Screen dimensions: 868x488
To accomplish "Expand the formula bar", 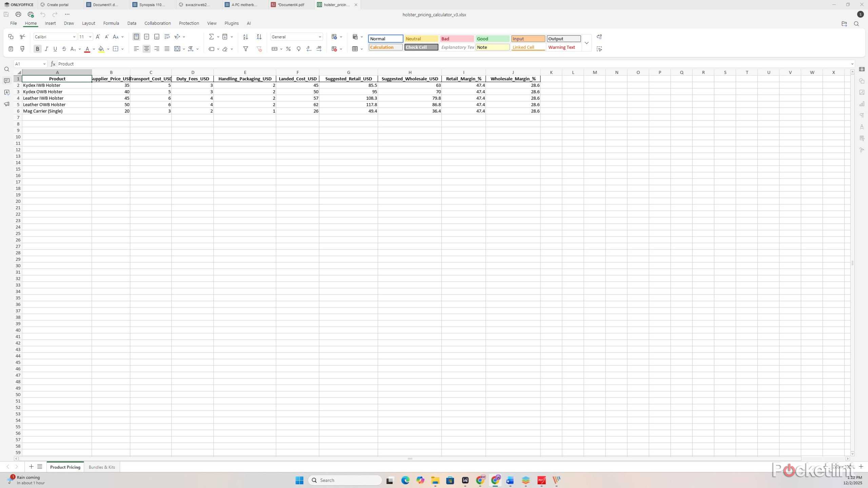I will [852, 64].
